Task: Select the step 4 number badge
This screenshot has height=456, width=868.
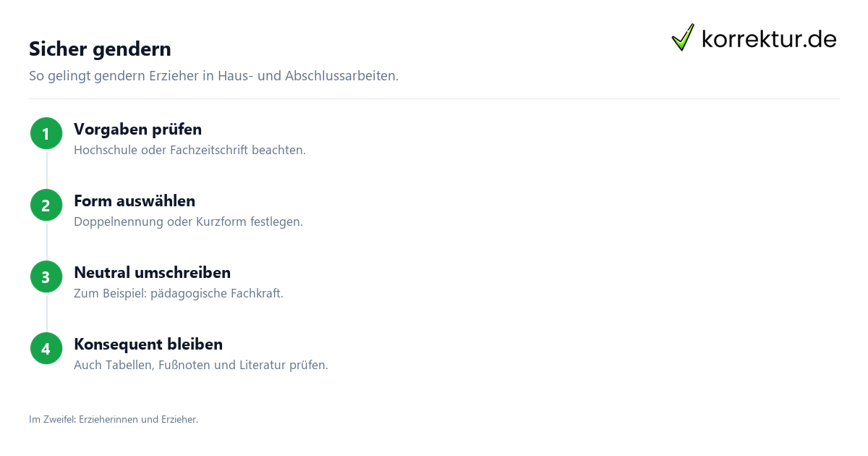Action: 46,348
